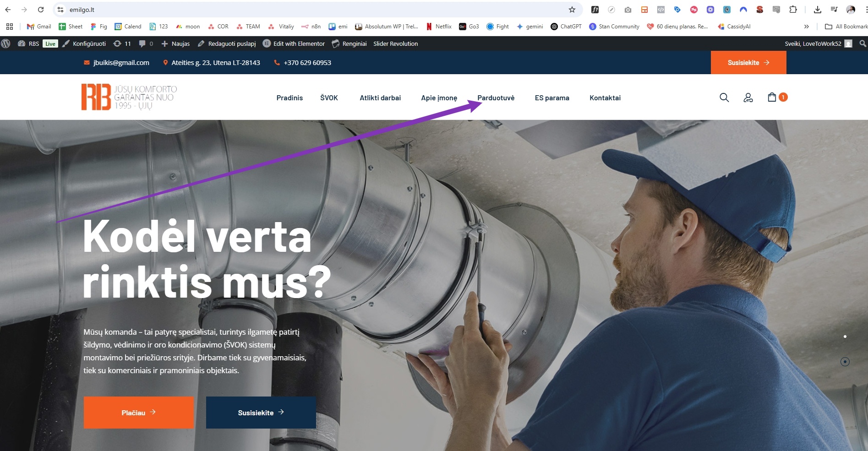868x451 pixels.
Task: Open the Parduotuvė shop page
Action: coord(496,98)
